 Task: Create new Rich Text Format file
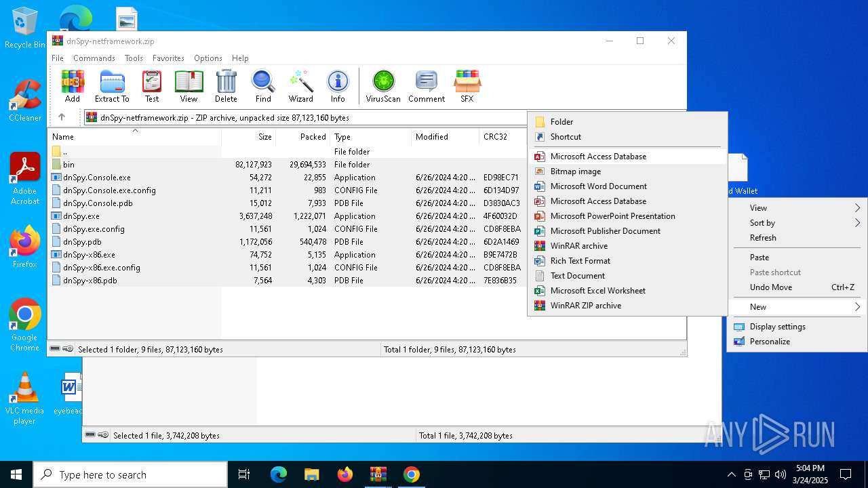tap(627, 261)
